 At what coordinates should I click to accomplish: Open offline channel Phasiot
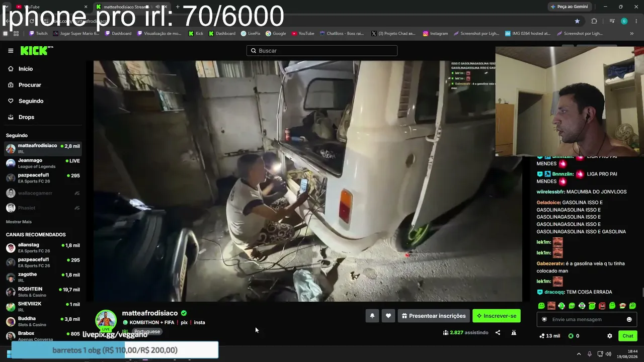point(43,208)
